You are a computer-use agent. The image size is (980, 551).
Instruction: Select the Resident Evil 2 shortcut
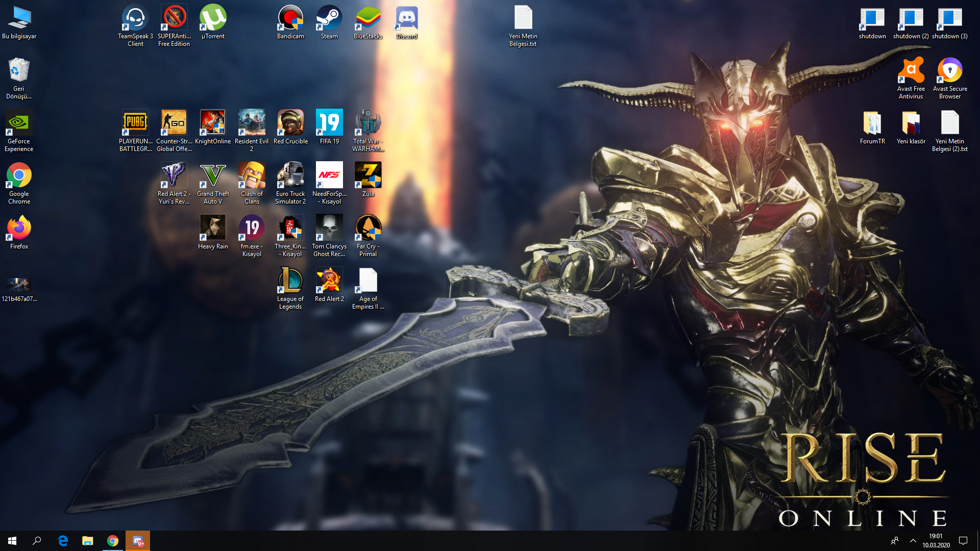[x=252, y=131]
